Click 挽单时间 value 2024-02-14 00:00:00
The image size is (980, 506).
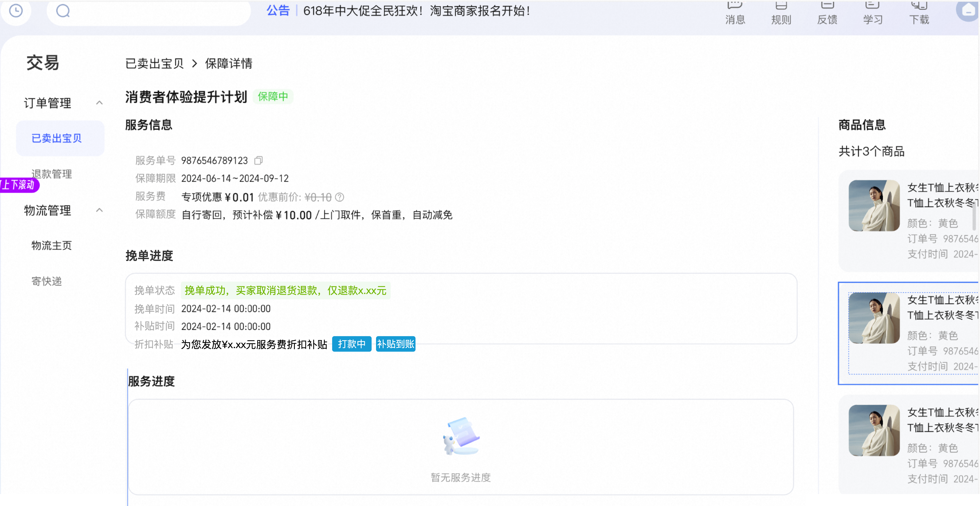(225, 309)
